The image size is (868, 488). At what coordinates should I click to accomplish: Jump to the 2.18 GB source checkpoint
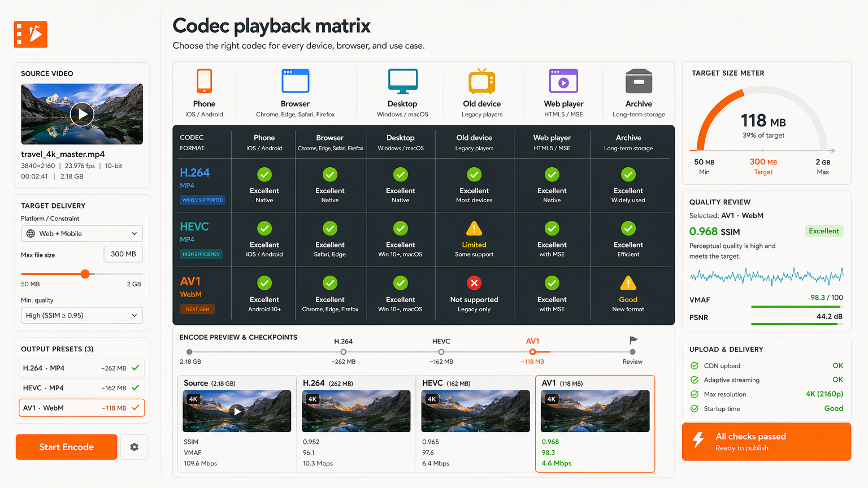(189, 352)
